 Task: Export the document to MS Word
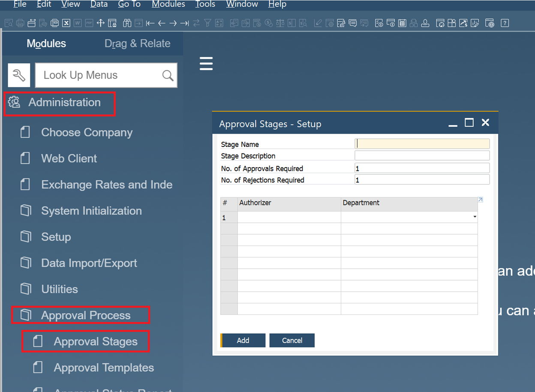(78, 23)
